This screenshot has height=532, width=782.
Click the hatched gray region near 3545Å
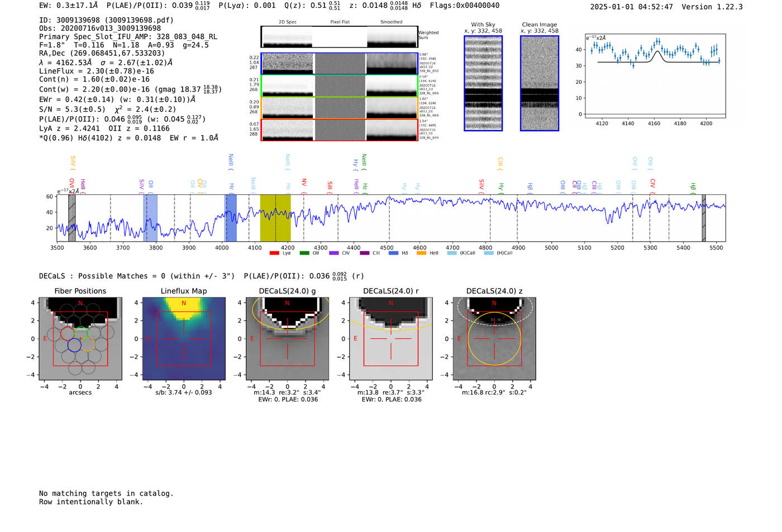click(x=71, y=218)
